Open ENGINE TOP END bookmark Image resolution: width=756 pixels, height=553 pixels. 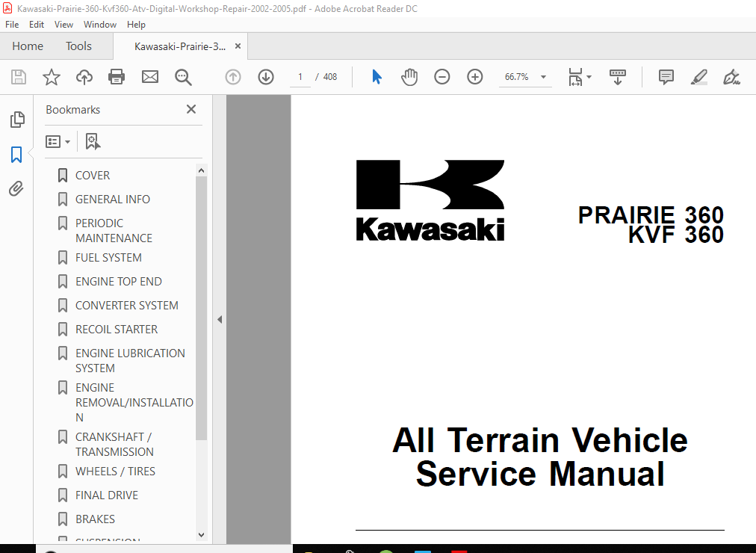(119, 282)
